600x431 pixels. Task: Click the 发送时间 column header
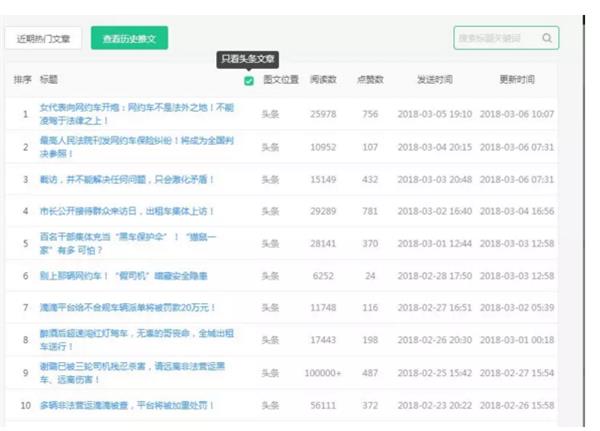click(x=435, y=79)
